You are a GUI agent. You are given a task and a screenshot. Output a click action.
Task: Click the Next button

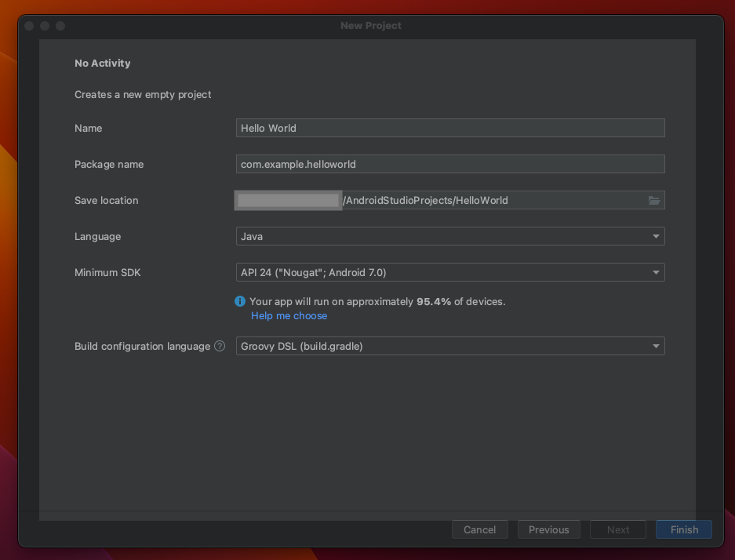tap(617, 529)
